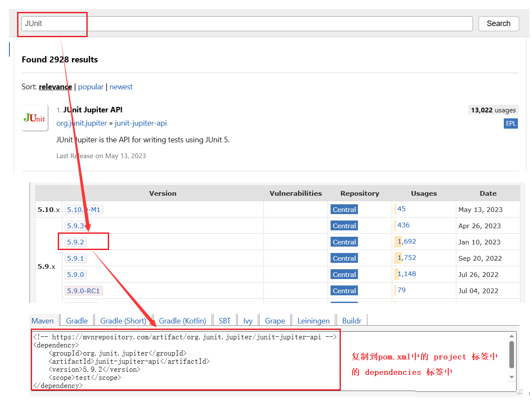The height and width of the screenshot is (400, 532).
Task: Open the JUnit Jupiter API result title
Action: (93, 110)
